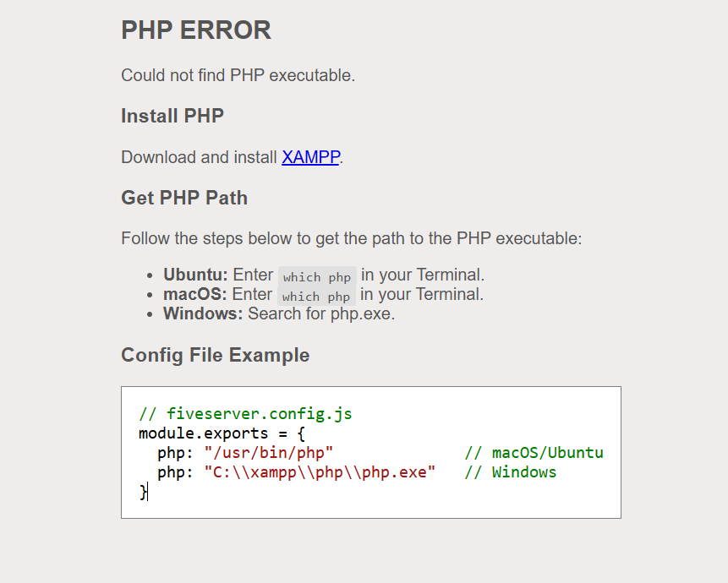The height and width of the screenshot is (583, 728).
Task: Click the fiveserver.config.js comment line
Action: 245,413
